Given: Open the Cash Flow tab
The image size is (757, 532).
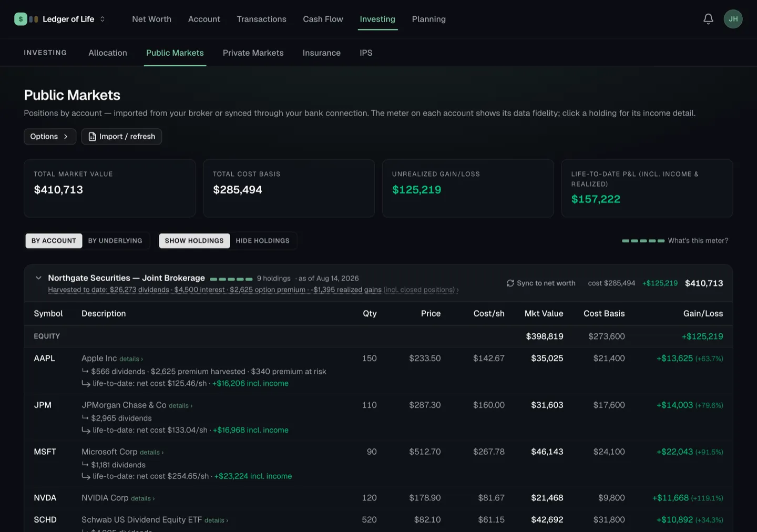Looking at the screenshot, I should click(x=323, y=19).
